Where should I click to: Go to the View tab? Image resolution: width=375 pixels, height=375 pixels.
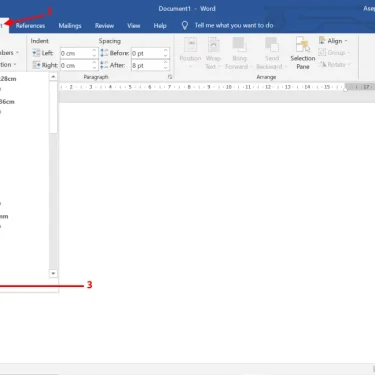133,26
